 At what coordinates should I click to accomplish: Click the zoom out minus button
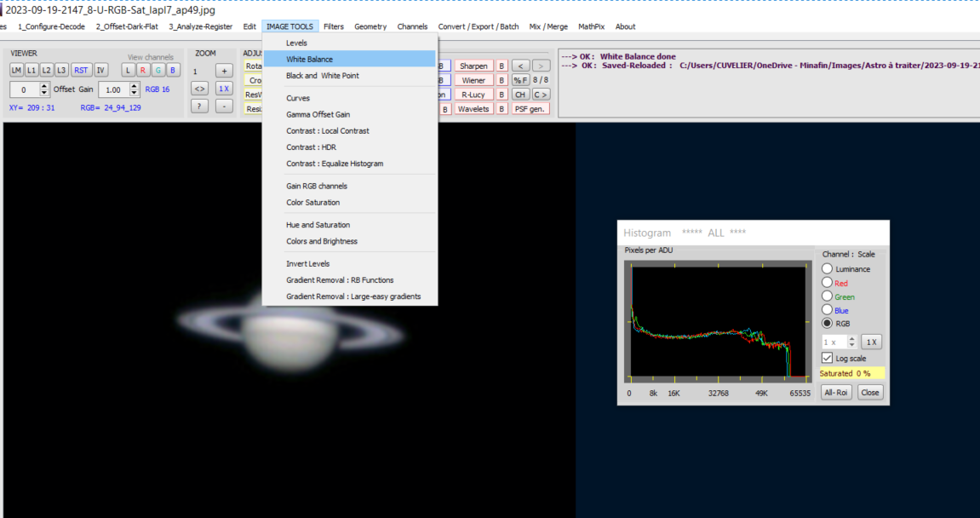[x=224, y=106]
